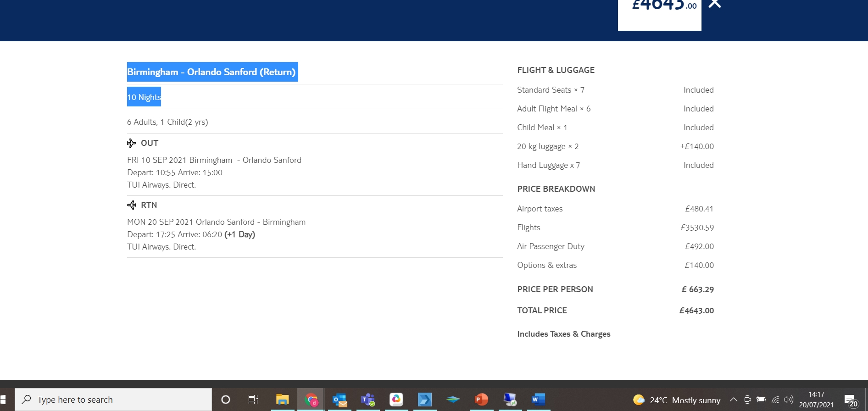The width and height of the screenshot is (868, 411).
Task: Open File Explorer from the taskbar
Action: click(282, 400)
